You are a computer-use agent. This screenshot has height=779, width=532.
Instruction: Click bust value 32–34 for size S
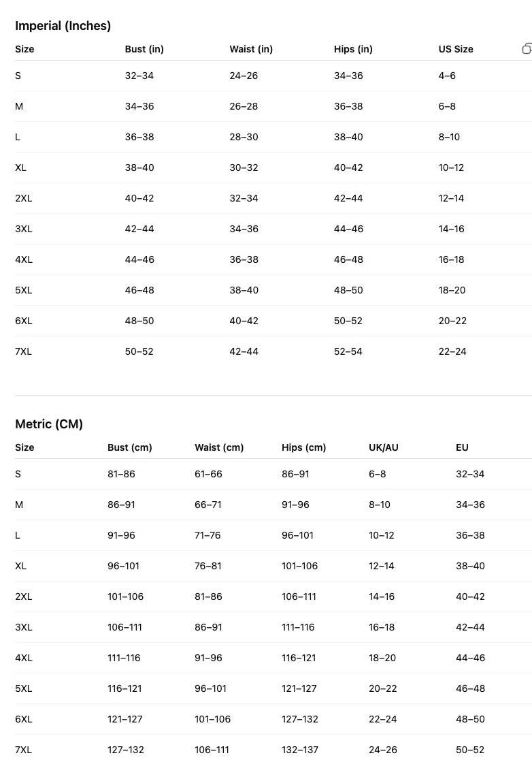[139, 76]
